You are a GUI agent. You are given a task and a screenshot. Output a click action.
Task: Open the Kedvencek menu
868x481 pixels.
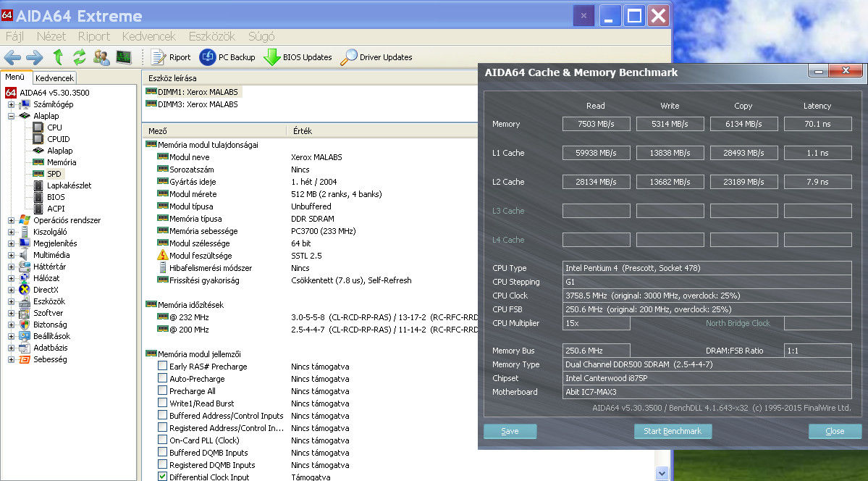tap(149, 36)
